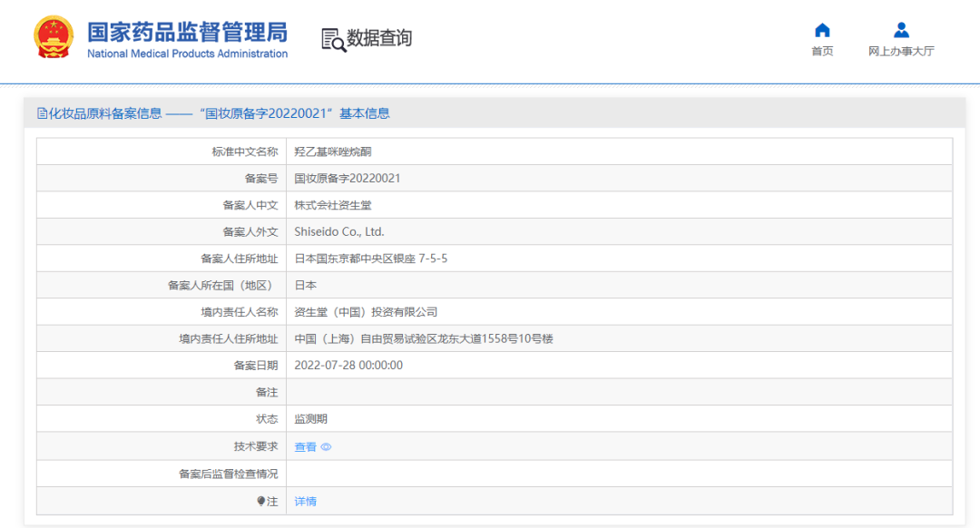Select the 羟乙基咪唑烷酮 name value

coord(333,152)
